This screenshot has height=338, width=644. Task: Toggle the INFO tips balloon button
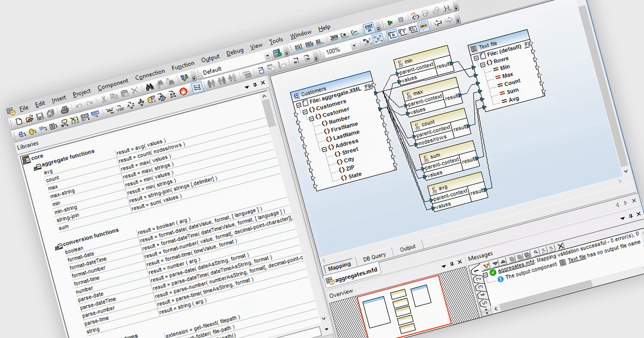[x=423, y=26]
